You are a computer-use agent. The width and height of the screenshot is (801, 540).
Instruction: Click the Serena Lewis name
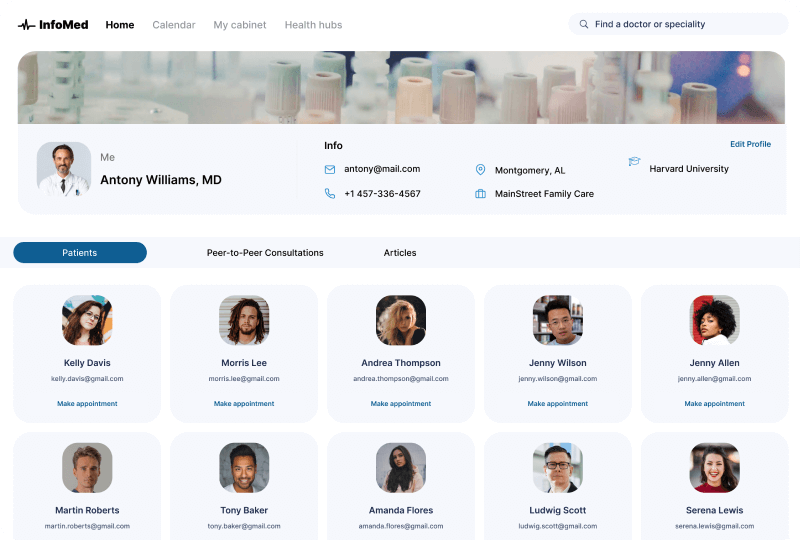(x=714, y=510)
